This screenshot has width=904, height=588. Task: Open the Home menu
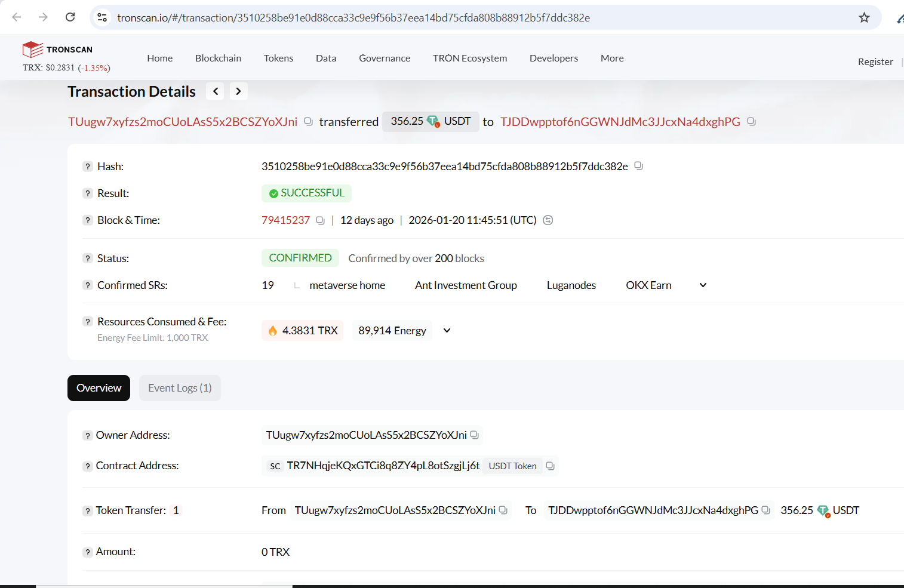160,58
